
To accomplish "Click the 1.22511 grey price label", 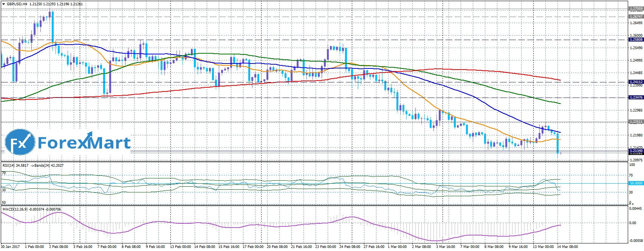I will [635, 122].
